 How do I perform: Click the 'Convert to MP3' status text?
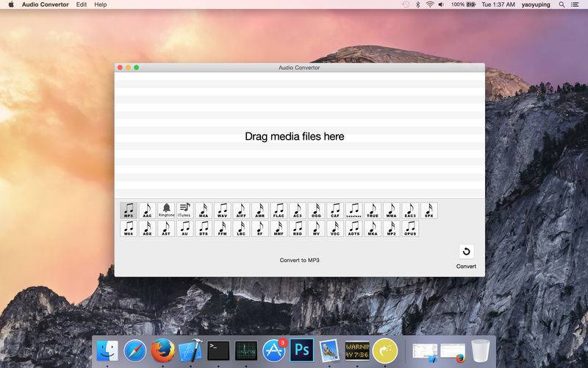coord(299,260)
